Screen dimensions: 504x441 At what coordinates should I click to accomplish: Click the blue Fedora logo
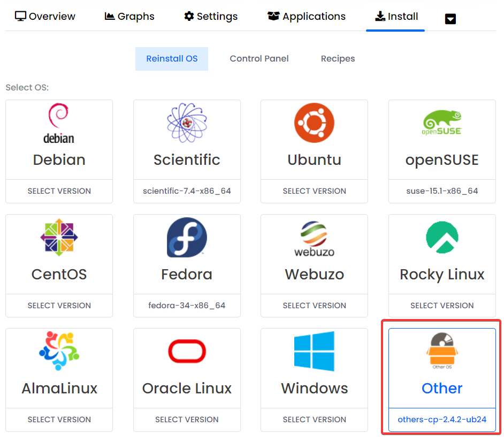pos(187,237)
